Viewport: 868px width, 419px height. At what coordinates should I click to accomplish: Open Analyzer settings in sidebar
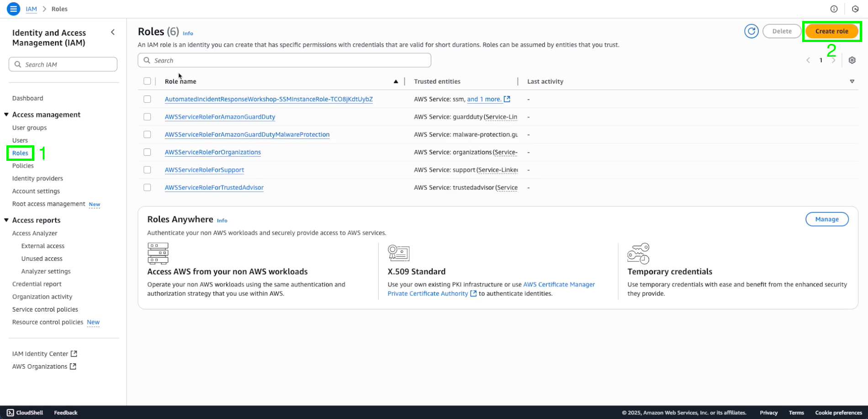coord(46,271)
